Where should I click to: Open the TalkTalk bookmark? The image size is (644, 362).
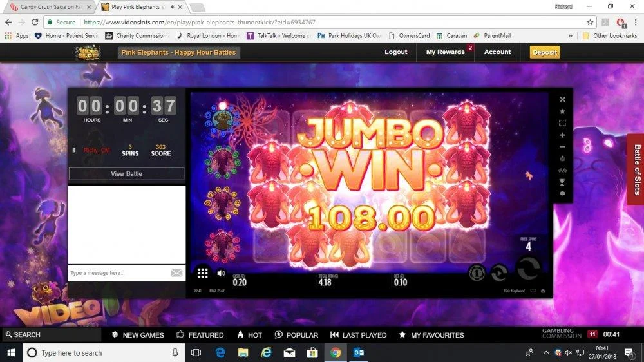pyautogui.click(x=279, y=35)
